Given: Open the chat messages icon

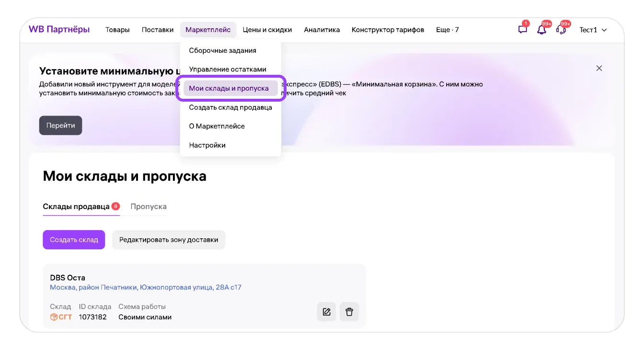Looking at the screenshot, I should tap(522, 30).
